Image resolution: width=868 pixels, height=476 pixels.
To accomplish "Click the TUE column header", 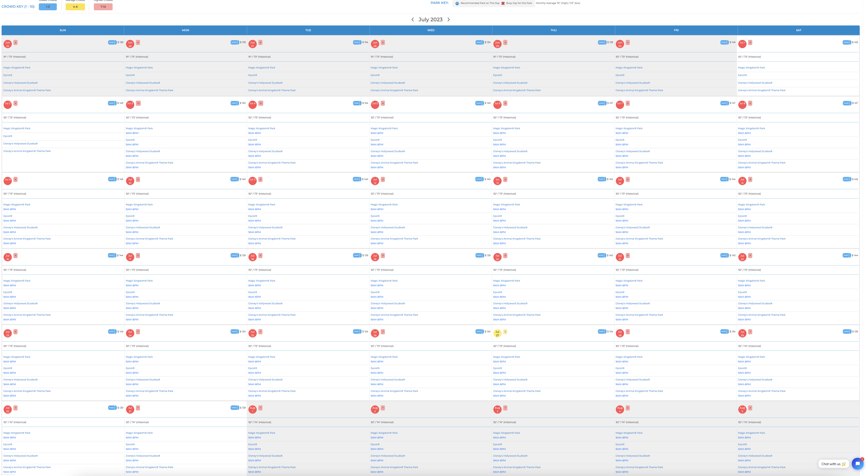I will pos(308,30).
